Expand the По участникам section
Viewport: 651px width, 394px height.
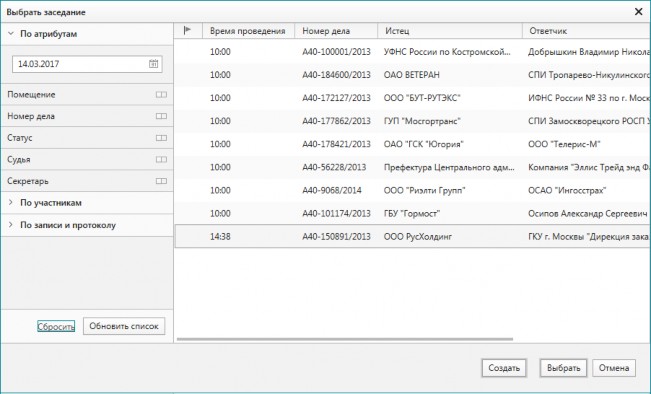point(11,203)
